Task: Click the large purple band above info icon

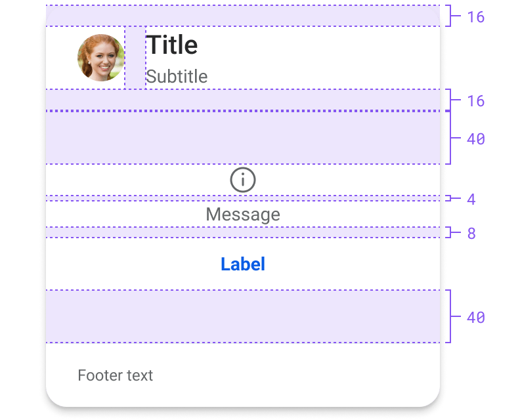Action: [x=243, y=137]
